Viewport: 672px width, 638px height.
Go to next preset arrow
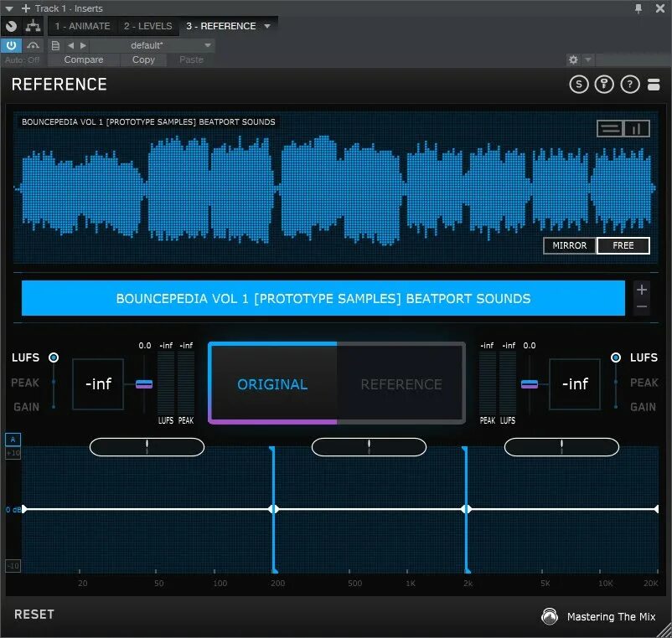(x=83, y=45)
